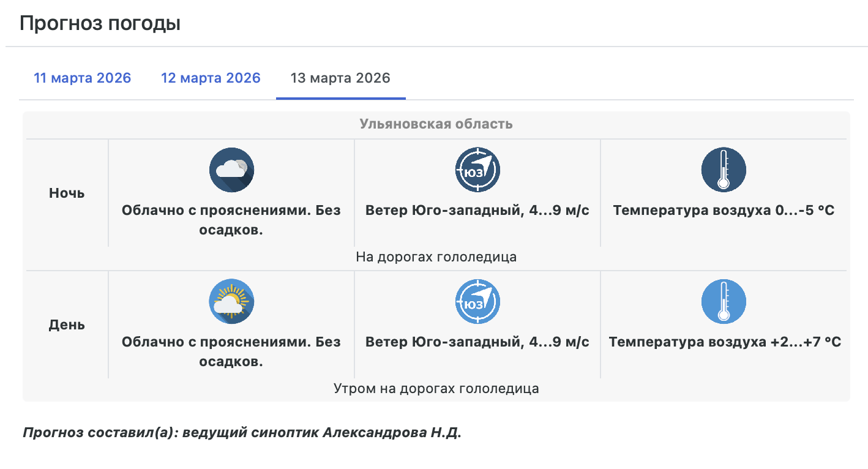Screen dimensions: 868x469
Task: Click the night cloudy moon weather icon
Action: [231, 170]
